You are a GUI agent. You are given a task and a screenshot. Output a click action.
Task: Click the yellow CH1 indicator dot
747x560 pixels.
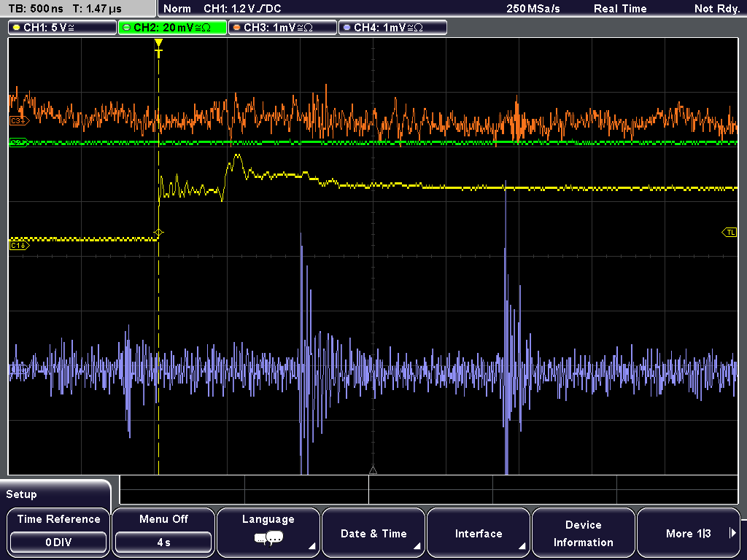[x=17, y=28]
